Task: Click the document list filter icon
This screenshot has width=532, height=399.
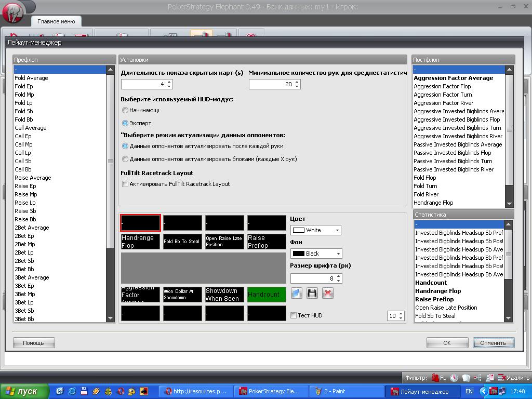Action: tap(489, 378)
